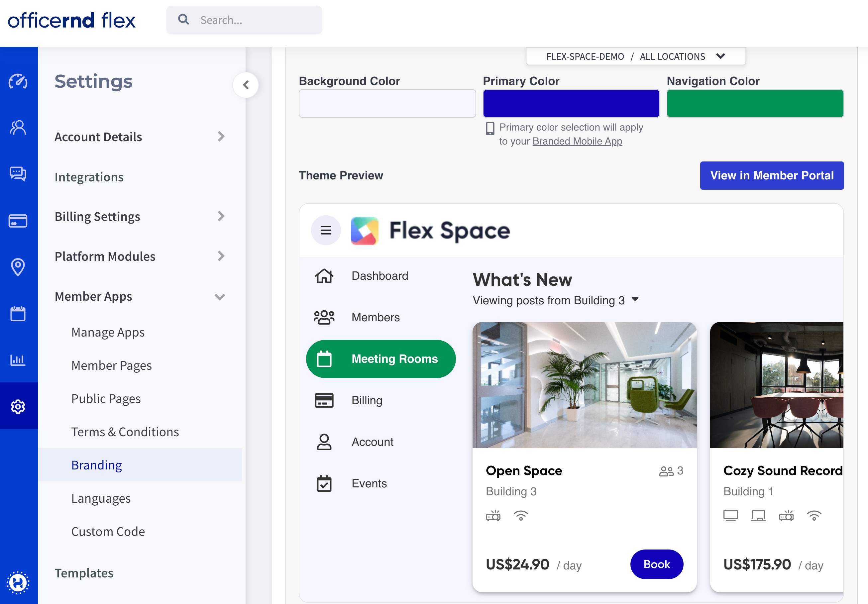Open Manage Apps page
The height and width of the screenshot is (604, 868).
(x=108, y=332)
